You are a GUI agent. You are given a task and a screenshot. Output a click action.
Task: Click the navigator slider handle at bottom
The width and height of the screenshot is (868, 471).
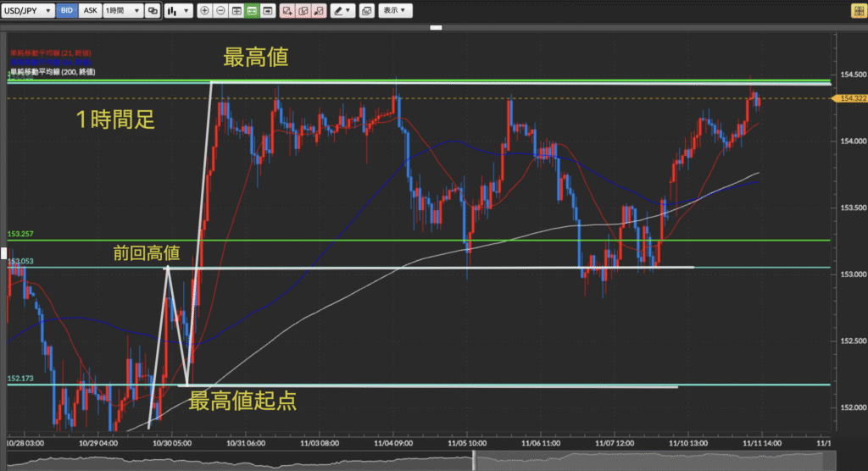[x=473, y=462]
